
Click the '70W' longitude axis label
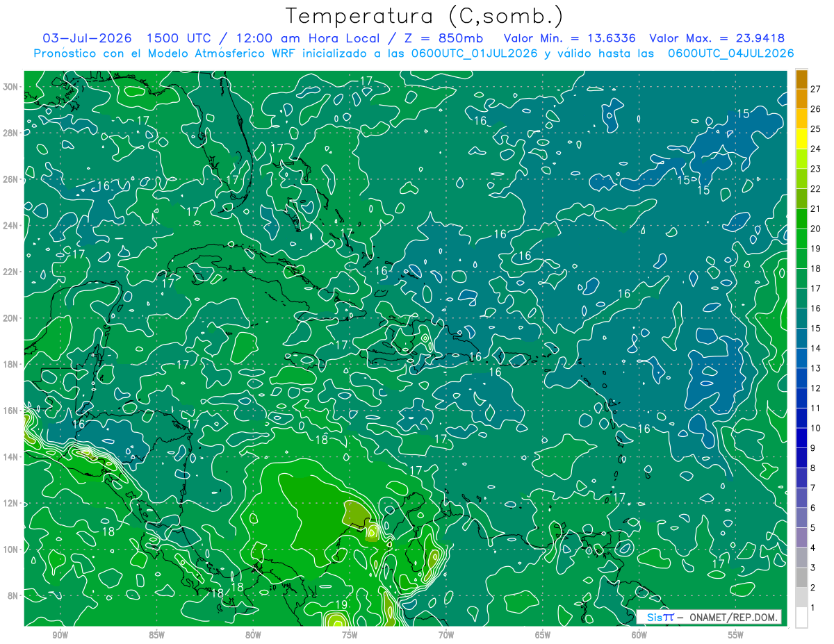[x=446, y=636]
